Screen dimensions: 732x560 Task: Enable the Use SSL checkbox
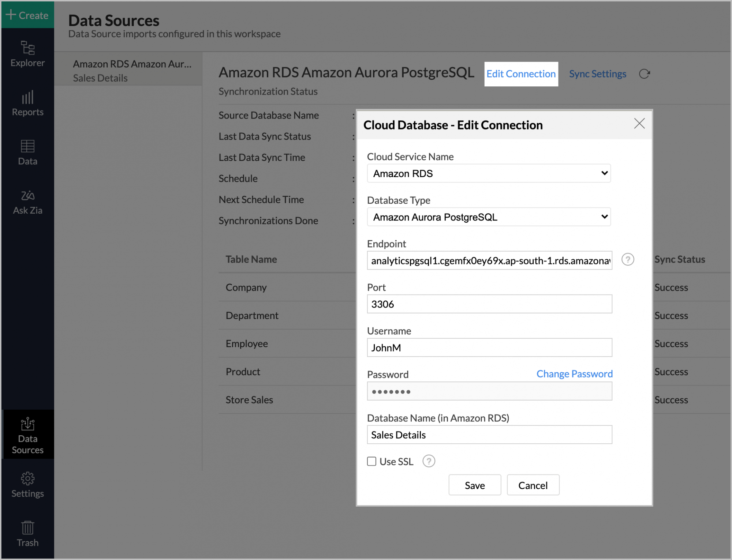tap(371, 461)
